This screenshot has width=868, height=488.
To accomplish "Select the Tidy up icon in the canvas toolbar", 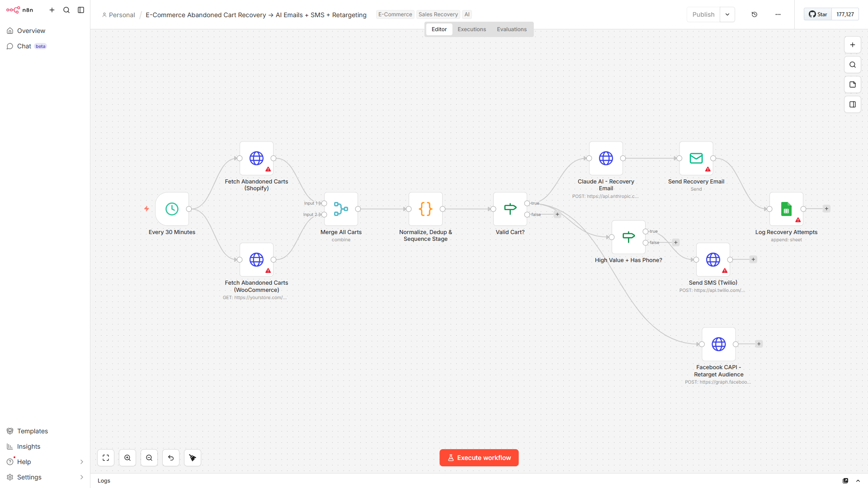I will click(x=192, y=457).
